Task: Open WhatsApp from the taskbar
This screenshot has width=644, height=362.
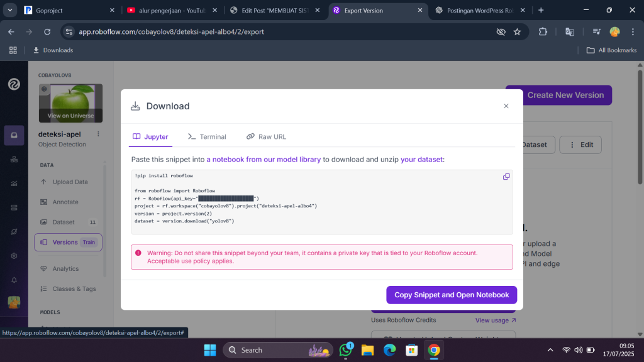Action: 345,350
